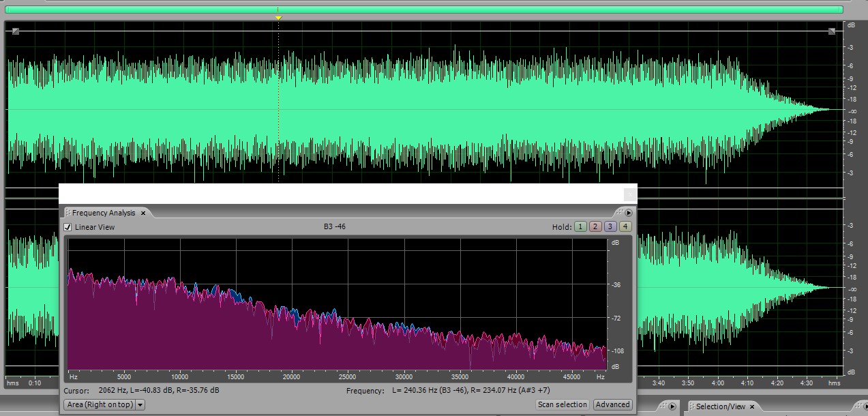
Task: Click the 4:00 mark on timeline ruler
Action: click(x=717, y=383)
